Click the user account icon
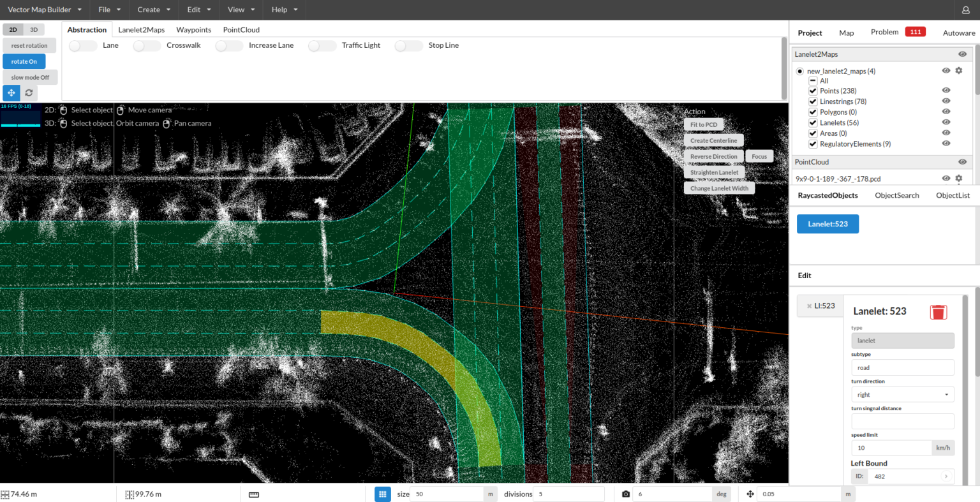 tap(965, 10)
